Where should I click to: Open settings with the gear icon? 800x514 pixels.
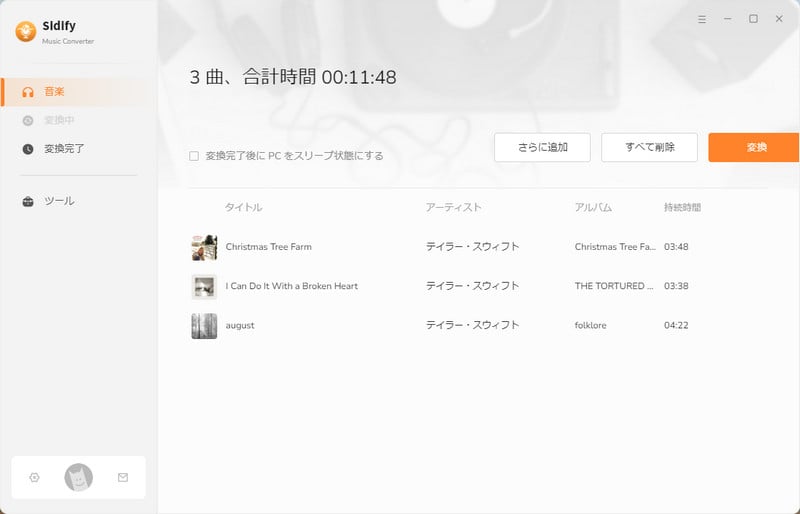click(34, 477)
